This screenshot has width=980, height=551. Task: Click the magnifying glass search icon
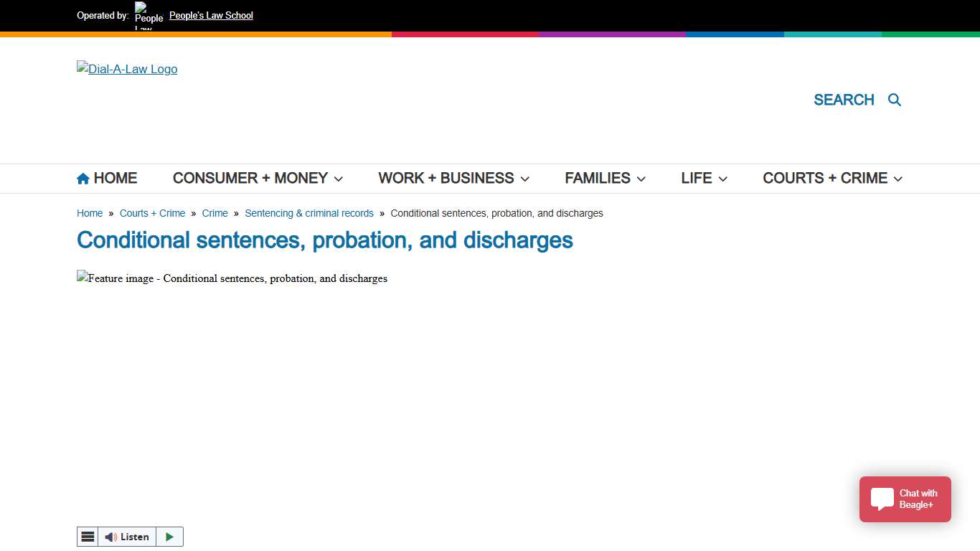[x=894, y=100]
